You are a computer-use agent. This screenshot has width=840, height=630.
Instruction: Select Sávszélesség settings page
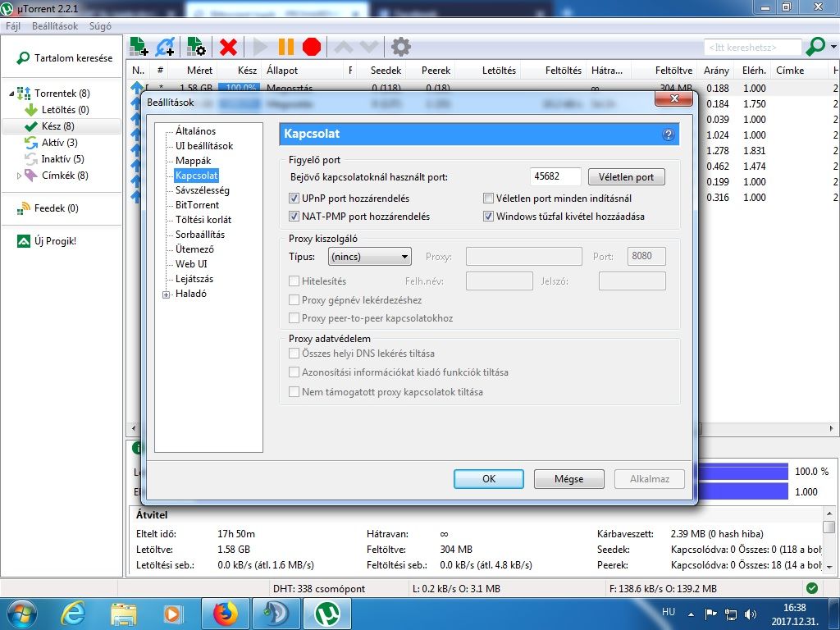(x=203, y=190)
